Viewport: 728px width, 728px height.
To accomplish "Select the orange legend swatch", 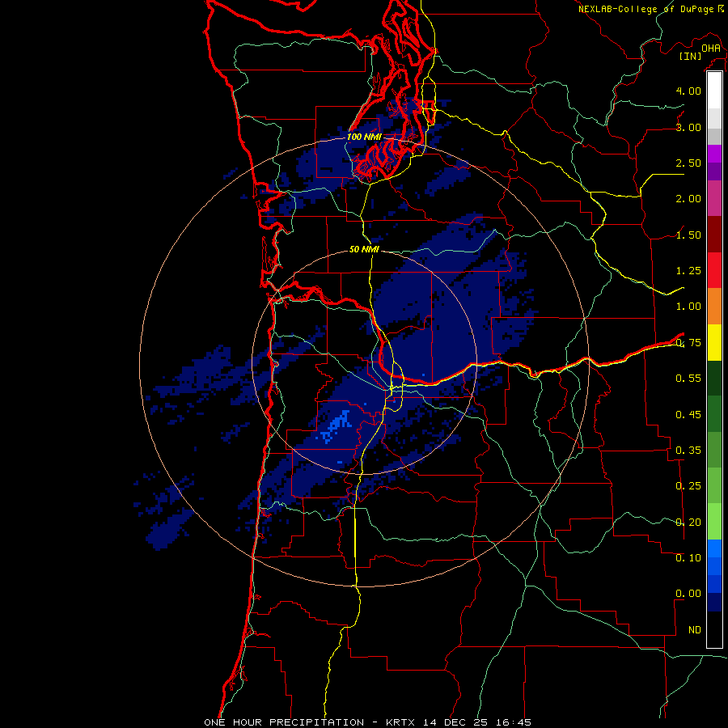I will (x=714, y=306).
